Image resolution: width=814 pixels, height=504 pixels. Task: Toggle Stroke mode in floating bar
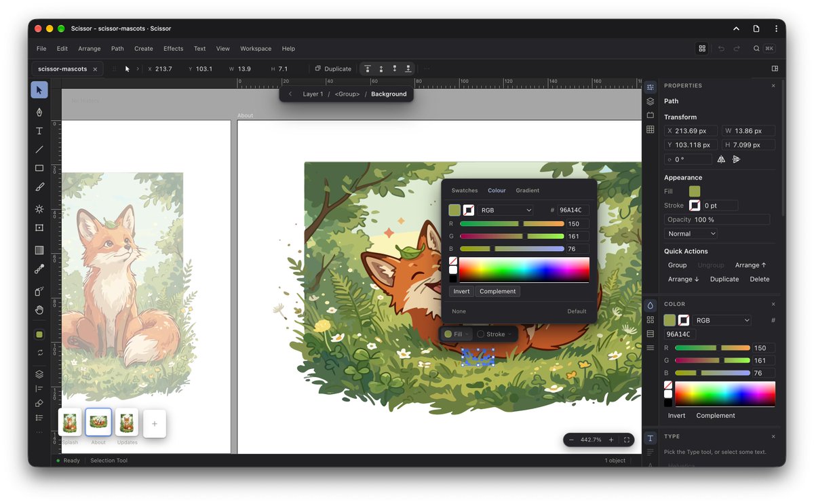495,334
